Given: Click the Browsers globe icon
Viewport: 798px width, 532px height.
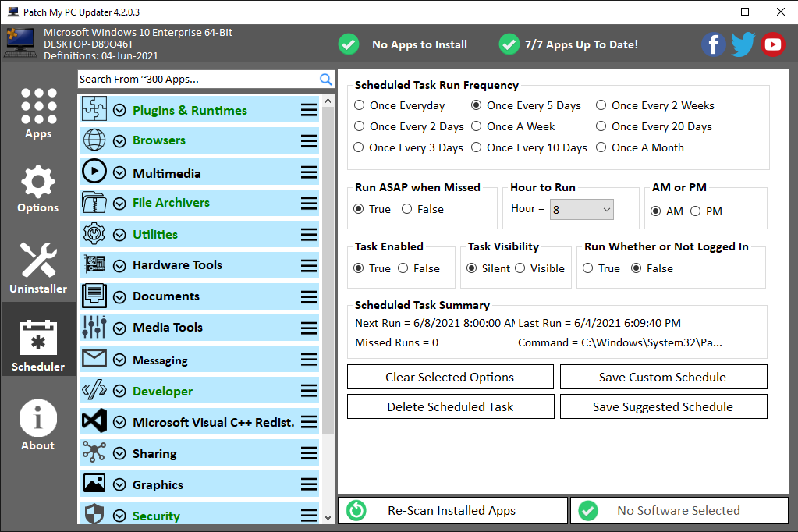Looking at the screenshot, I should coord(94,140).
